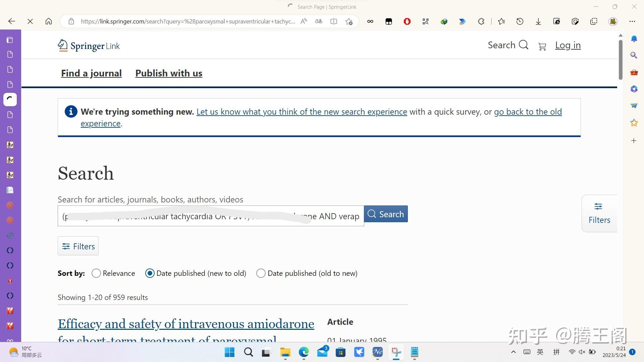Open browser profile avatar
644x362 pixels.
pos(613,21)
